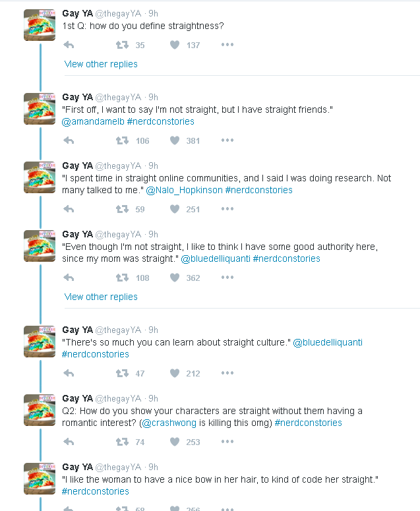This screenshot has width=420, height=511.
Task: Open more menu on 251-likes tweet
Action: click(x=227, y=209)
